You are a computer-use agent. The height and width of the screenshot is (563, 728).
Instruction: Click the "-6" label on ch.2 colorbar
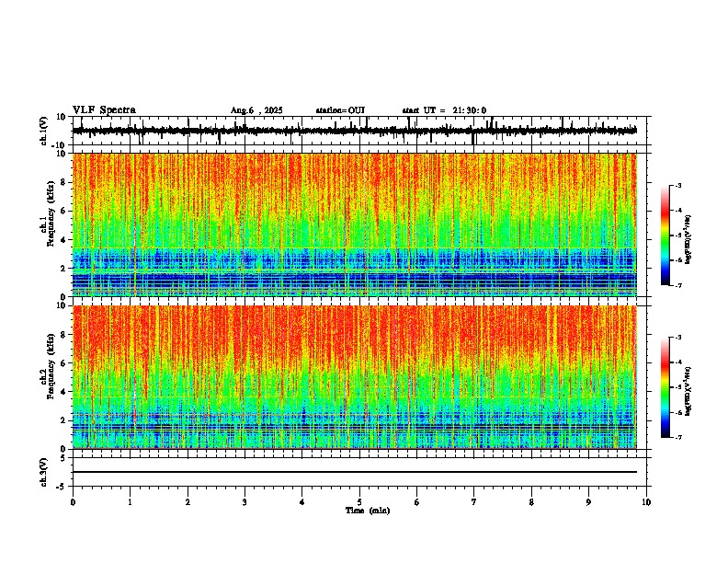pyautogui.click(x=678, y=412)
